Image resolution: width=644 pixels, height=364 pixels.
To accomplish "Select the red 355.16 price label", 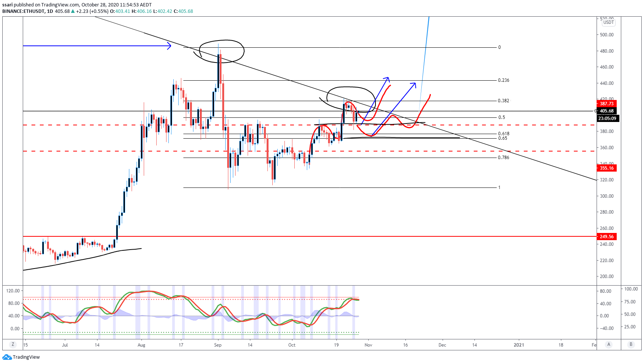I will (606, 168).
